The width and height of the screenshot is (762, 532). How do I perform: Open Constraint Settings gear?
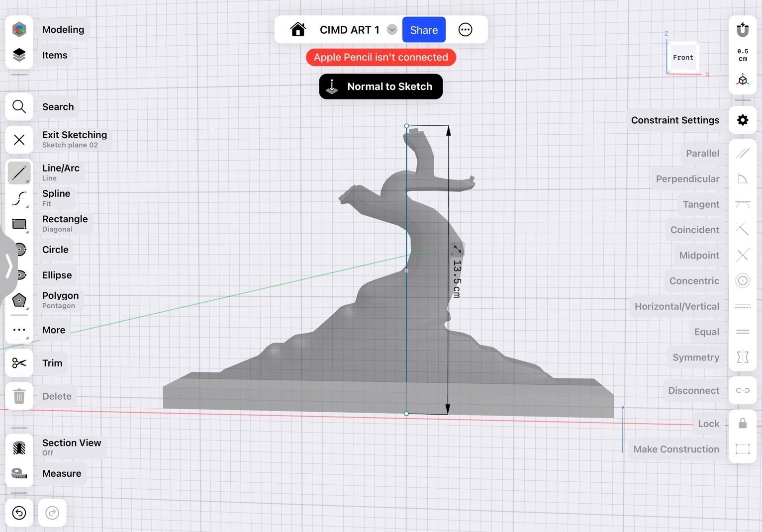[x=743, y=120]
